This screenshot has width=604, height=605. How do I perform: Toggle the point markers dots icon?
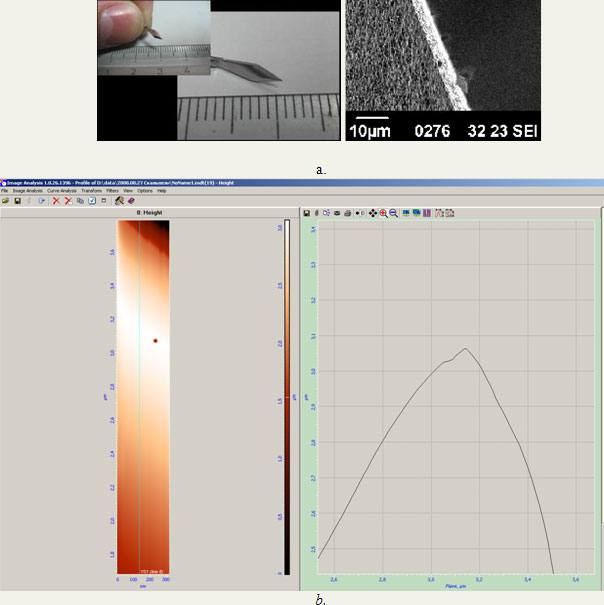360,213
